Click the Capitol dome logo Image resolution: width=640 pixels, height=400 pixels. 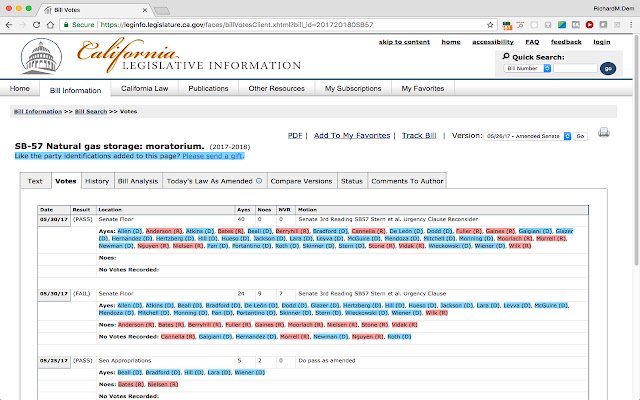tap(41, 56)
